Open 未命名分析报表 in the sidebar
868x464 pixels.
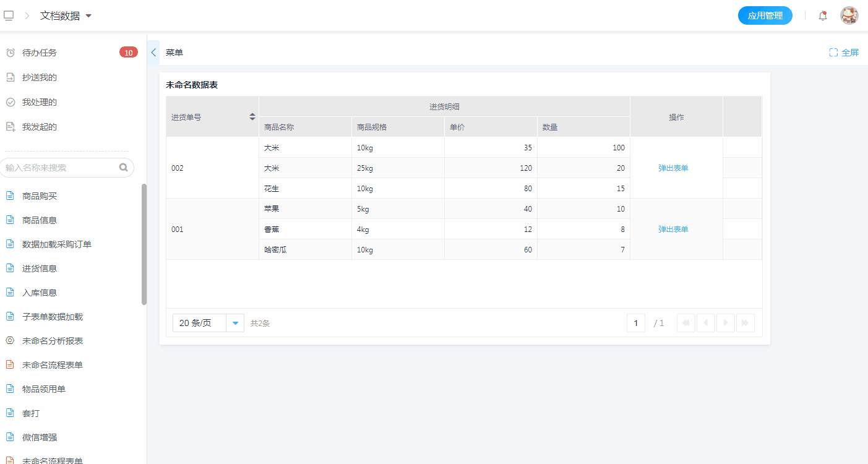[53, 341]
